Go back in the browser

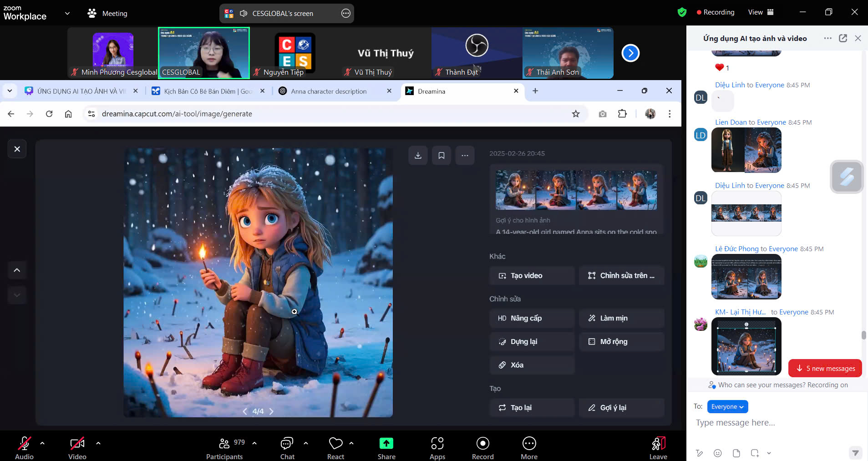[x=11, y=114]
